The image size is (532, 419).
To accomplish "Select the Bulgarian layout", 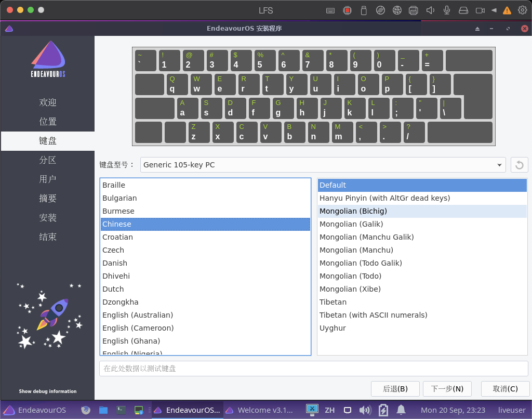I will point(205,198).
